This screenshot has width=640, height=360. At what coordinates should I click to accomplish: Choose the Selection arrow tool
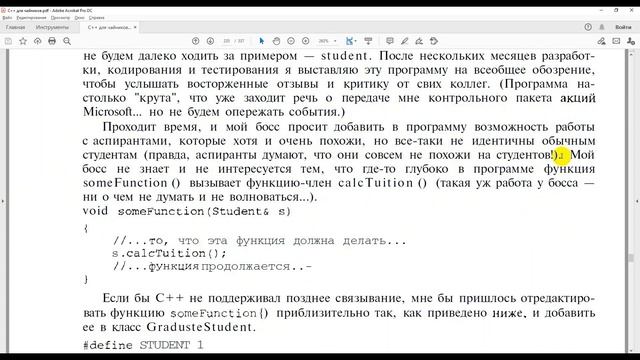[x=262, y=41]
